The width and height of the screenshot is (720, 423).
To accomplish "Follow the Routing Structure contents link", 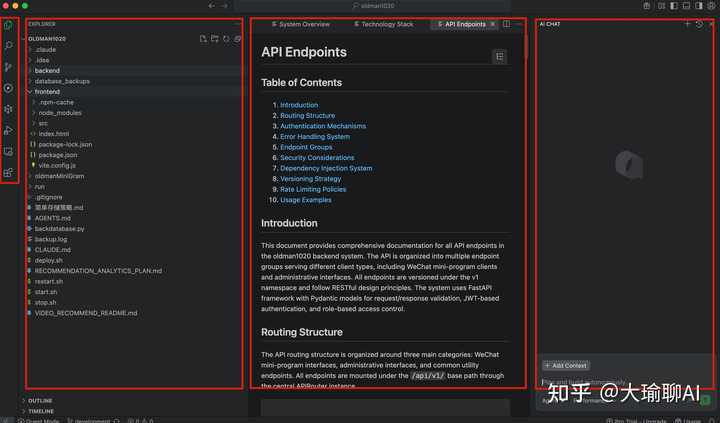I will click(x=307, y=115).
